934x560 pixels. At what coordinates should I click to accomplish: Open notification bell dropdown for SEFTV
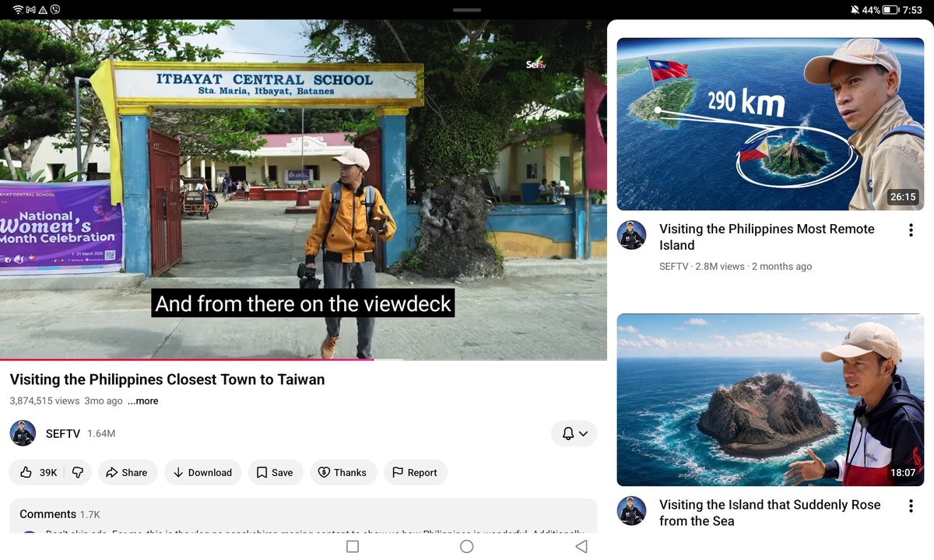(574, 433)
